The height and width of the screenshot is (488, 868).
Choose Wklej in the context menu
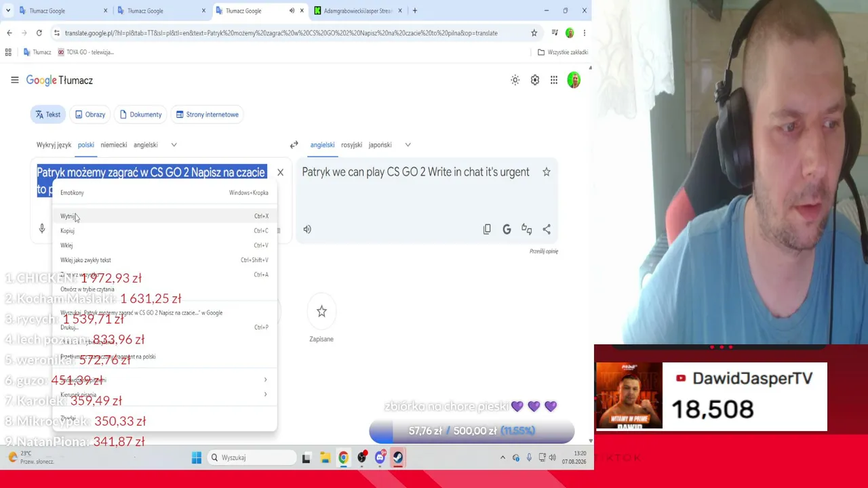(x=165, y=245)
